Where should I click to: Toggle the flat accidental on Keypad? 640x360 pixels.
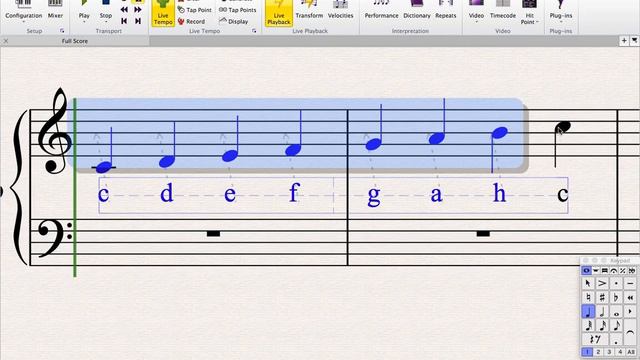pos(616,297)
